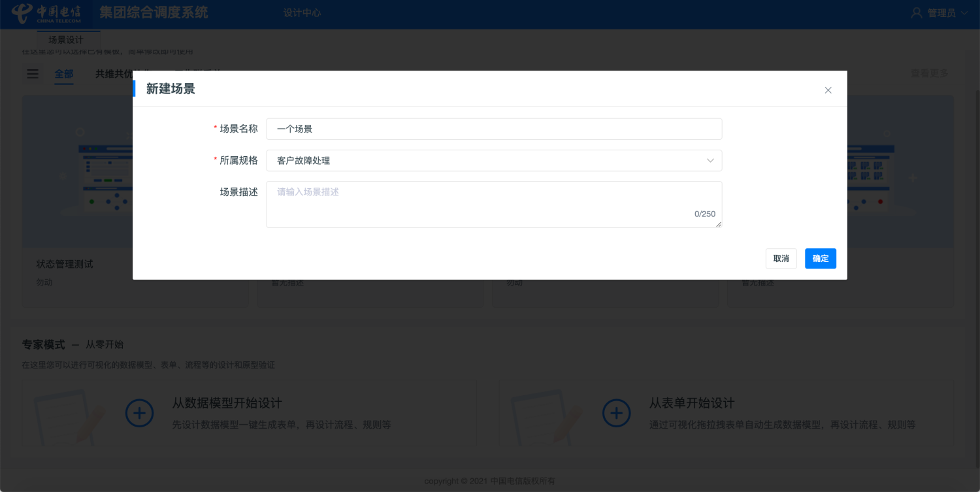
Task: Click the 取消 button
Action: tap(781, 259)
